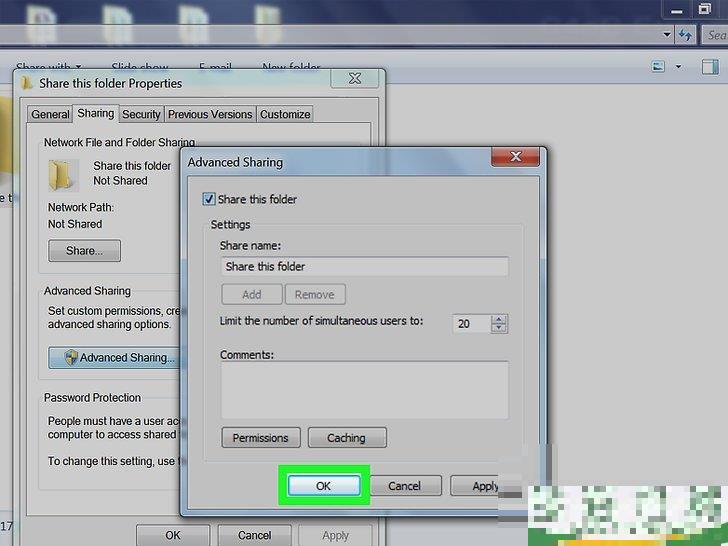Increase the simultaneous users limit by one
This screenshot has width=728, height=546.
(x=500, y=319)
